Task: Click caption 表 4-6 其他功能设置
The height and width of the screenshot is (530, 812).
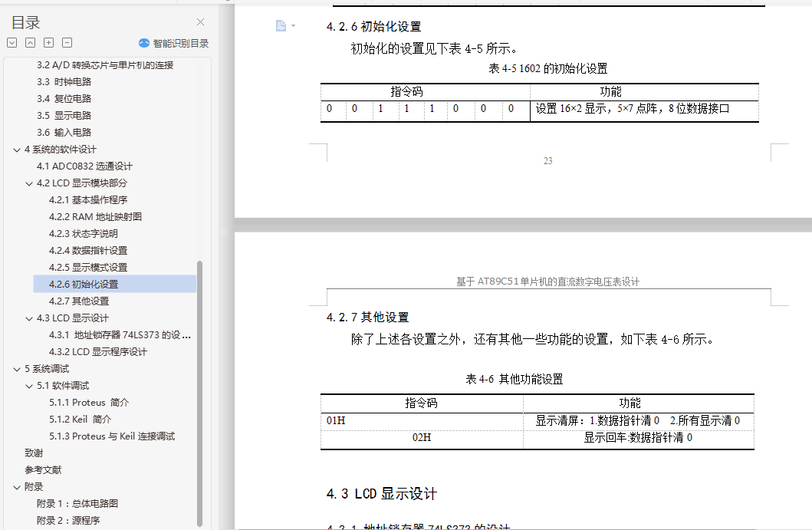Action: tap(514, 379)
